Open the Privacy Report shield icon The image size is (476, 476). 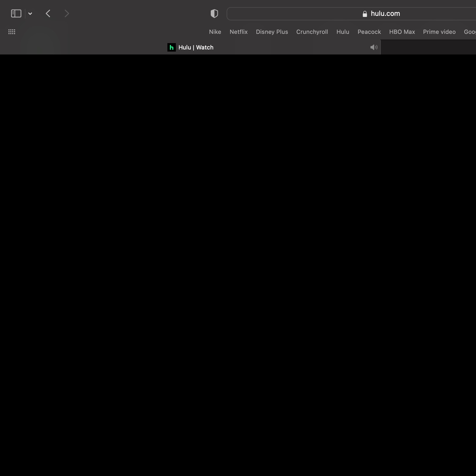[x=214, y=13]
